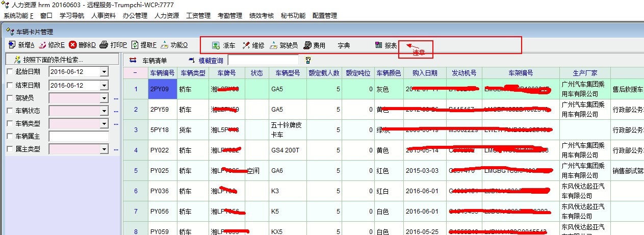Image resolution: width=644 pixels, height=235 pixels.
Task: Click the 费用 (Expenses) toolbar icon
Action: [x=307, y=45]
